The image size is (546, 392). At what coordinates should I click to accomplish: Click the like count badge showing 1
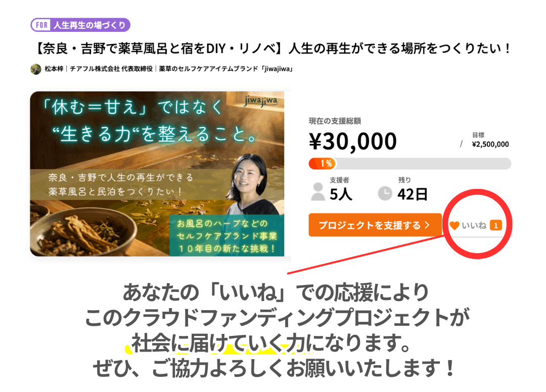pyautogui.click(x=496, y=225)
